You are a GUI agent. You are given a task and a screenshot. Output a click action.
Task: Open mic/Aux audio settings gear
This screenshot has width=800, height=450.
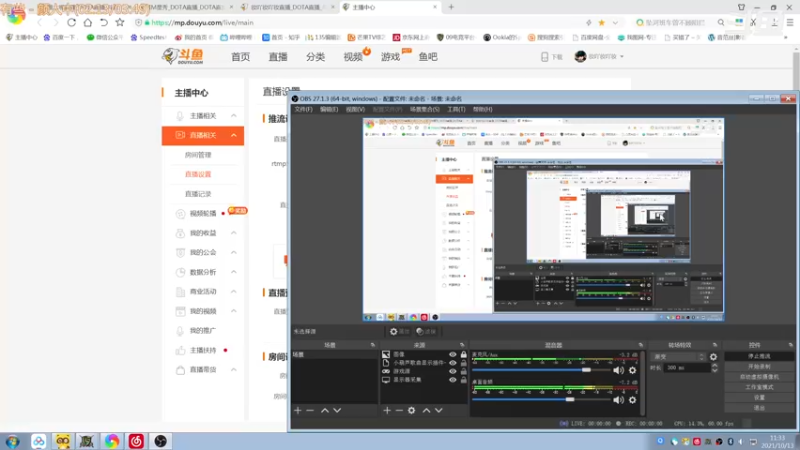click(633, 370)
